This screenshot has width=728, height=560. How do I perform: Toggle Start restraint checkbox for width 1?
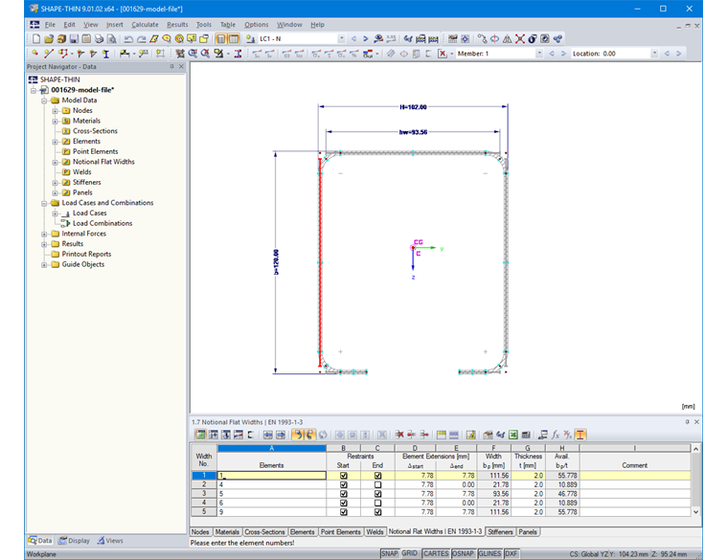[344, 476]
